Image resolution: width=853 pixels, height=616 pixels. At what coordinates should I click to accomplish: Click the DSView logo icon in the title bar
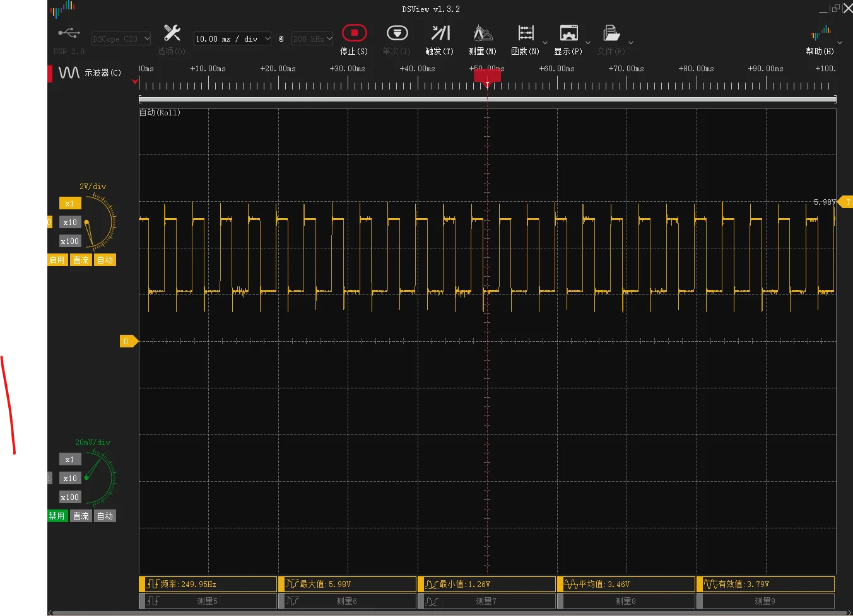62,8
